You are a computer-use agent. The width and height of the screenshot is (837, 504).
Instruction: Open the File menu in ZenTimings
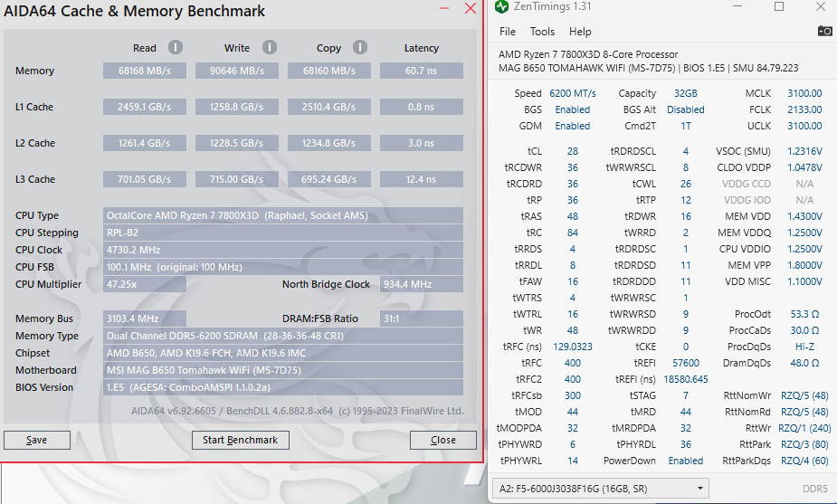pos(507,32)
